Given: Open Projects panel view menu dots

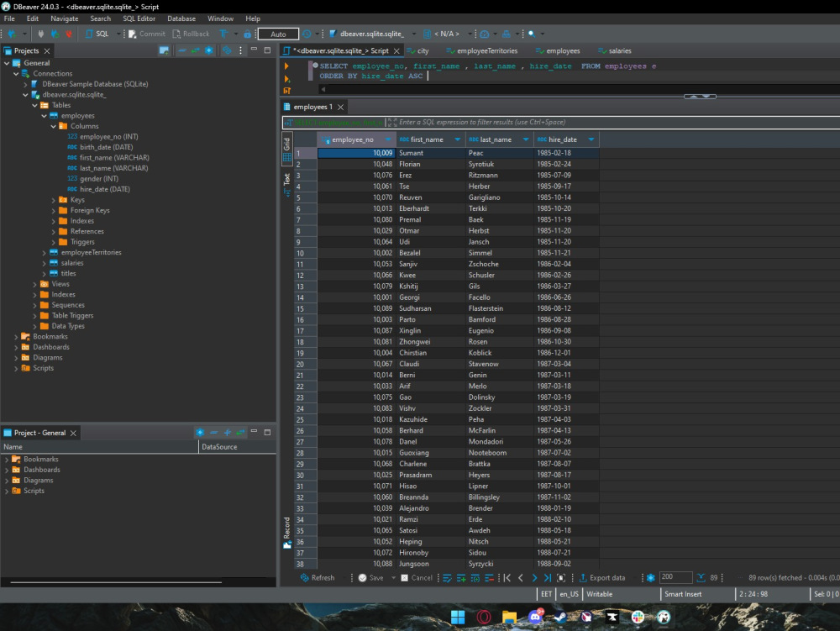Looking at the screenshot, I should coord(240,50).
